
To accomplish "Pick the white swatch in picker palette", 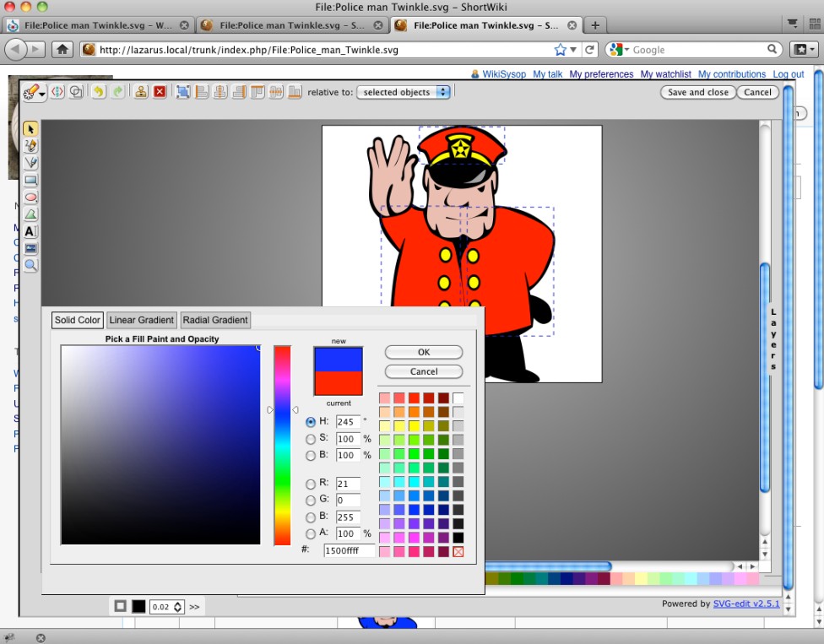I will point(458,398).
